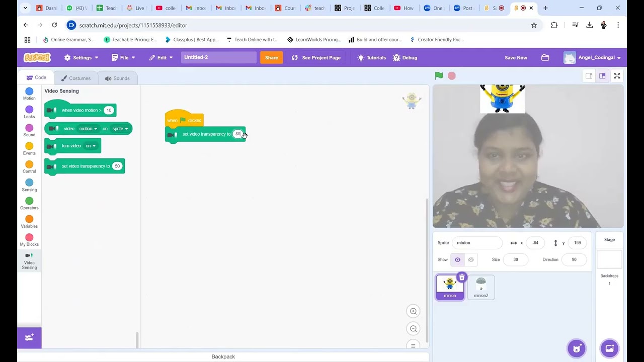Switch to large stage layout
This screenshot has width=644, height=362.
pyautogui.click(x=602, y=76)
